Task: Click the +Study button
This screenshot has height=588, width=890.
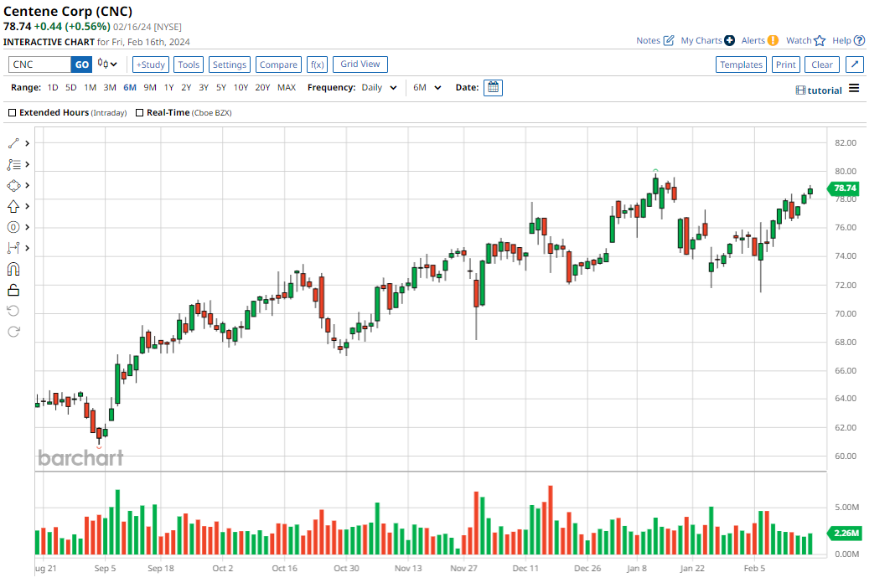Action: (x=151, y=64)
